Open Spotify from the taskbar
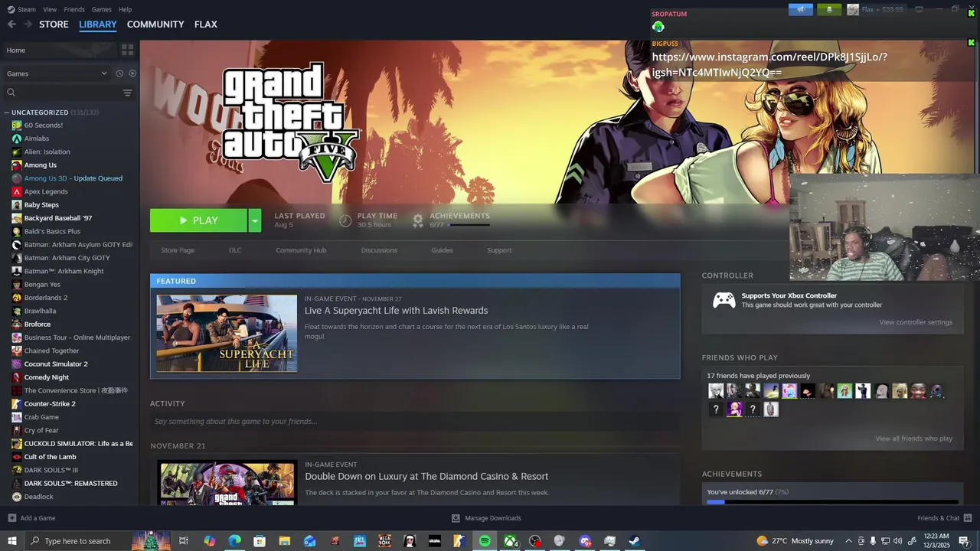Viewport: 980px width, 551px height. click(485, 541)
